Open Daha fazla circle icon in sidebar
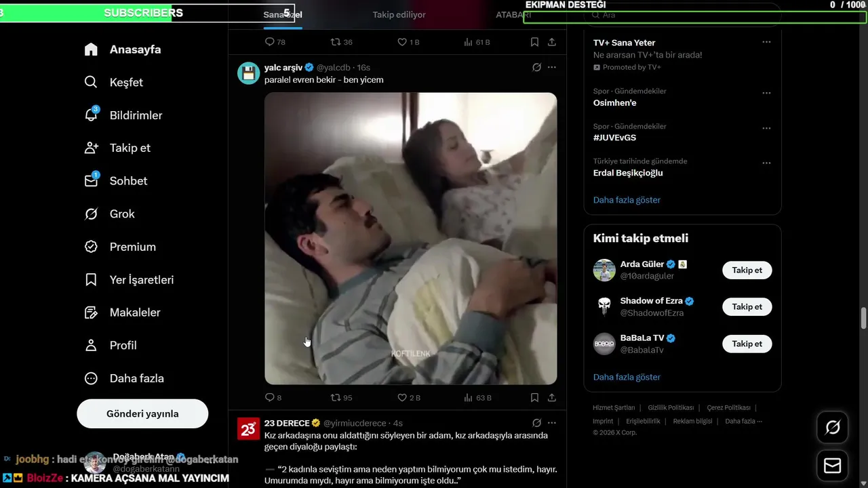868x488 pixels. (x=91, y=378)
